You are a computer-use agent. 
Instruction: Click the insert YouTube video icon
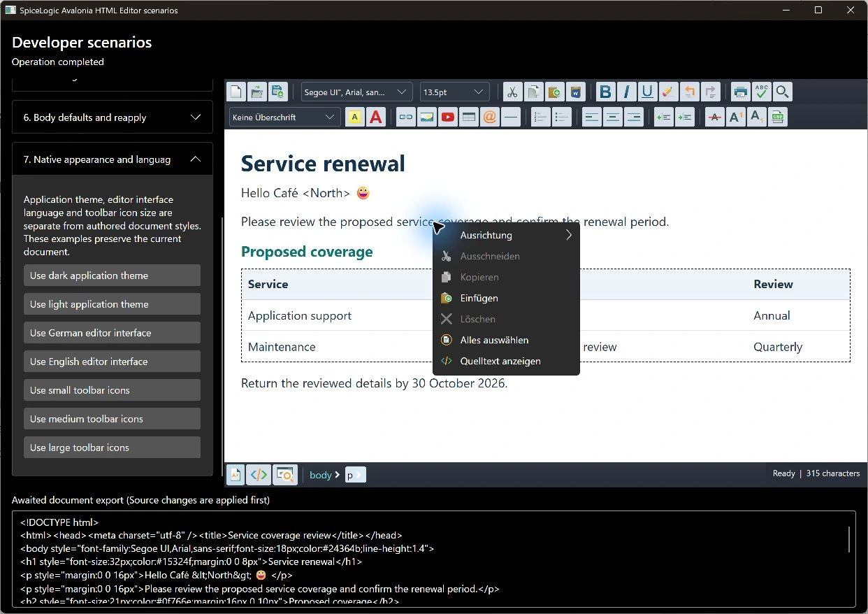point(447,117)
